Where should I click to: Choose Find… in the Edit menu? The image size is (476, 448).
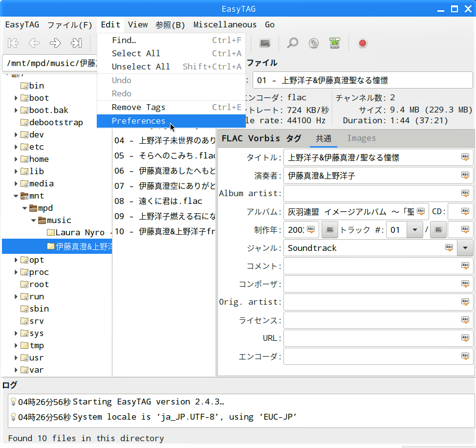pos(171,40)
